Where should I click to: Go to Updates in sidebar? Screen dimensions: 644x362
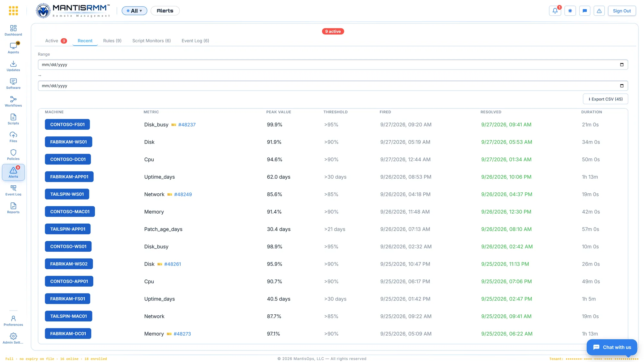click(x=13, y=66)
